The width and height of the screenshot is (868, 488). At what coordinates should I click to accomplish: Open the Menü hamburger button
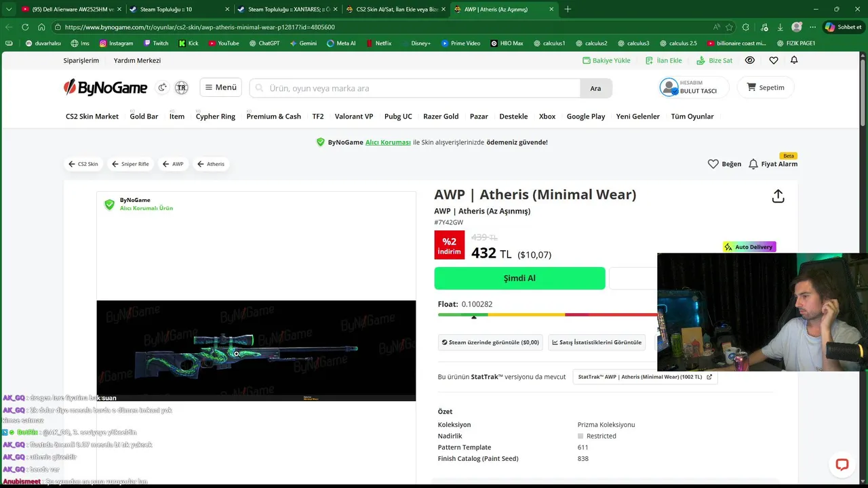pyautogui.click(x=220, y=87)
